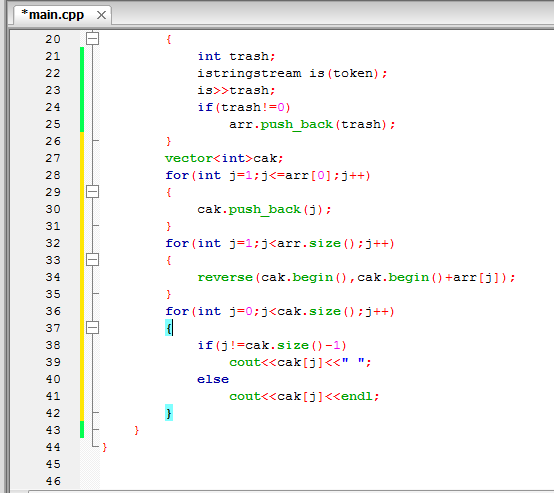Click line number 27 in the margin
This screenshot has height=493, width=554.
[53, 158]
